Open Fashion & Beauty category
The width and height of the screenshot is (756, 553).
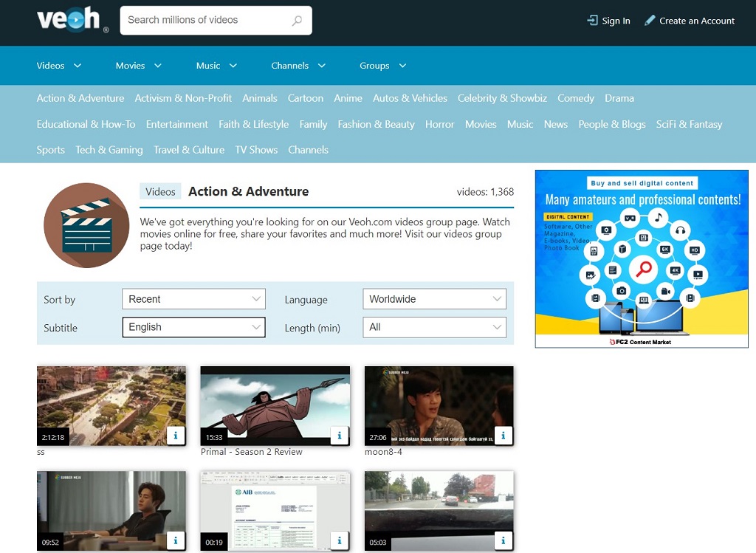[376, 124]
